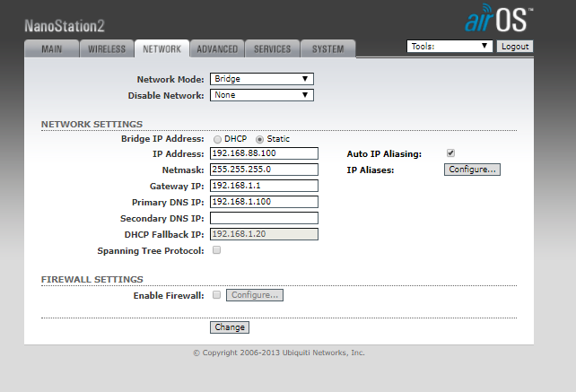Open the Wireless tab
Screen dimensions: 576x392
[107, 49]
